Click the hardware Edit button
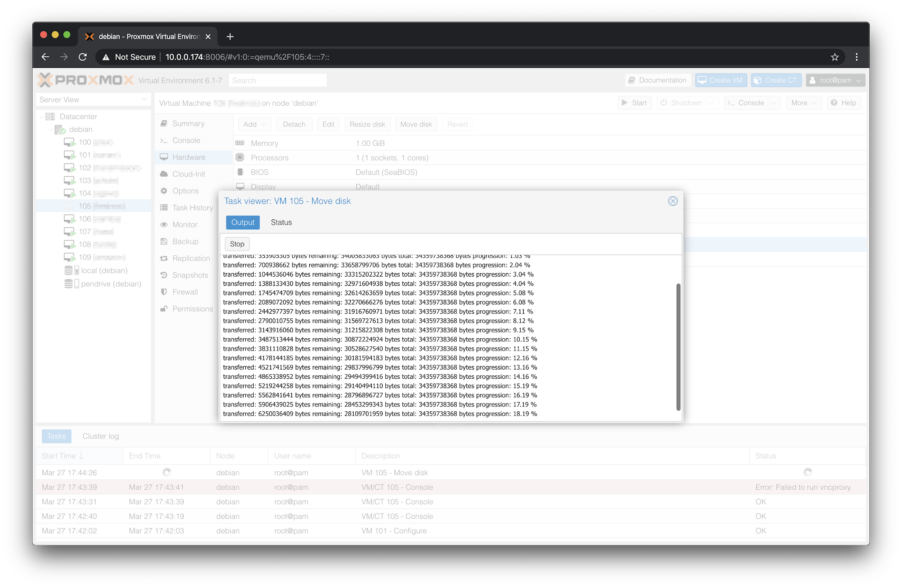 coord(328,124)
